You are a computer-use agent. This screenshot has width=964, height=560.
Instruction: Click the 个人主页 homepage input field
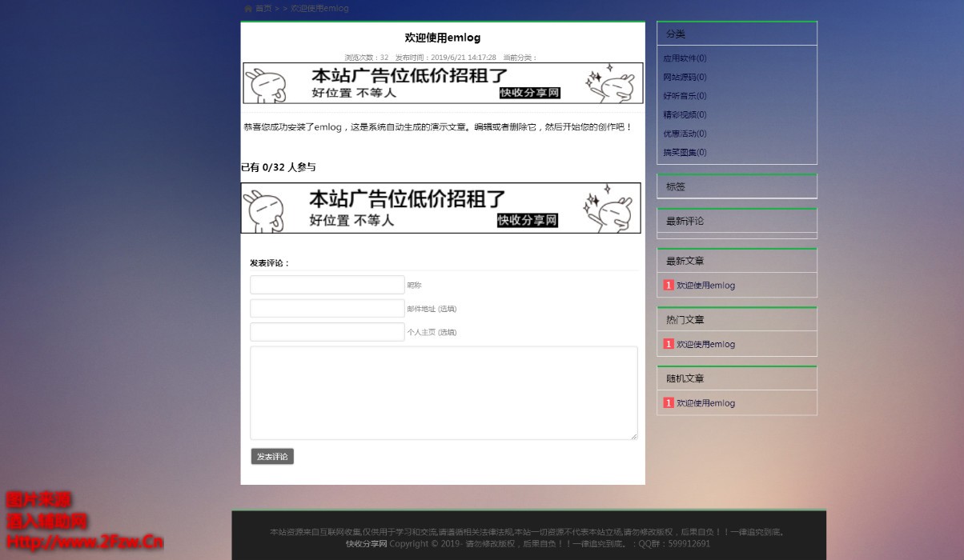tap(327, 332)
